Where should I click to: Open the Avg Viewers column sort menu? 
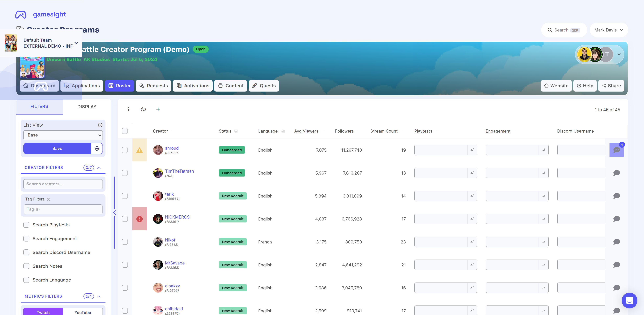tap(323, 131)
